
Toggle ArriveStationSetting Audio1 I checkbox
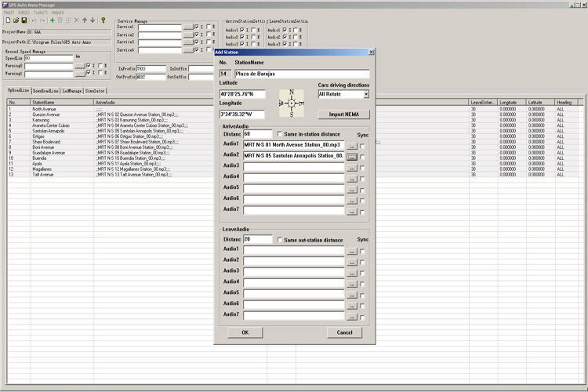pos(242,30)
